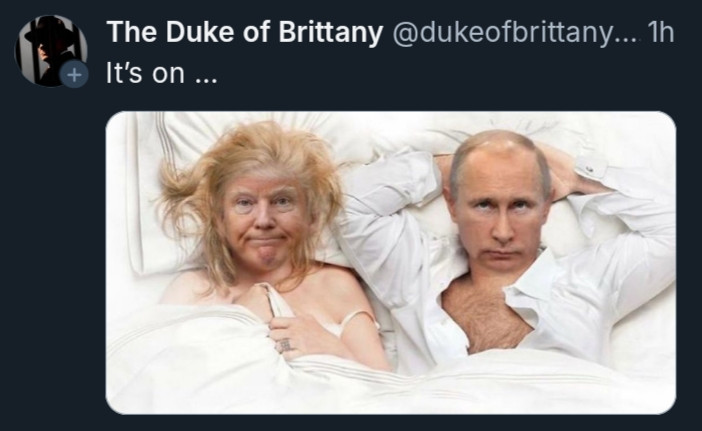702x431 pixels.
Task: Tap the blue circular plus badge
Action: [74, 74]
